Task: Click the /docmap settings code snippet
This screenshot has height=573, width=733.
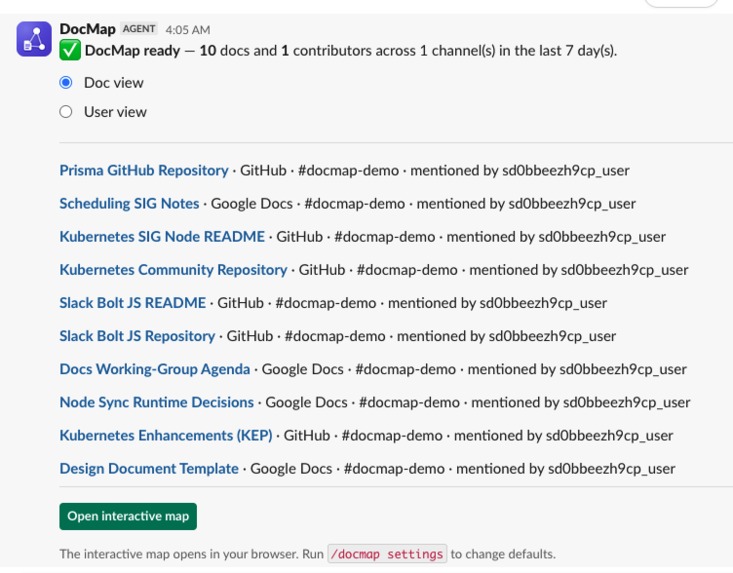Action: coord(387,554)
